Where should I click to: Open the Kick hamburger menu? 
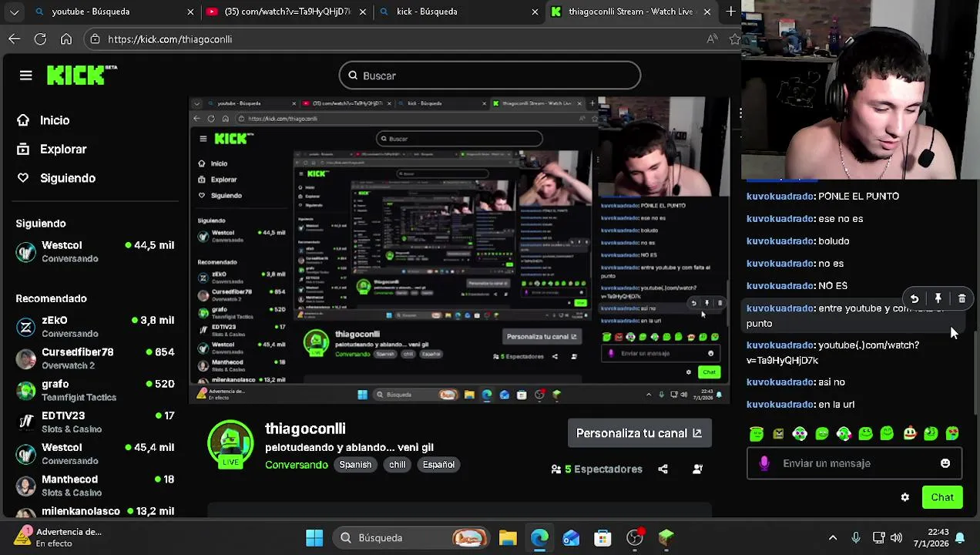click(x=25, y=76)
